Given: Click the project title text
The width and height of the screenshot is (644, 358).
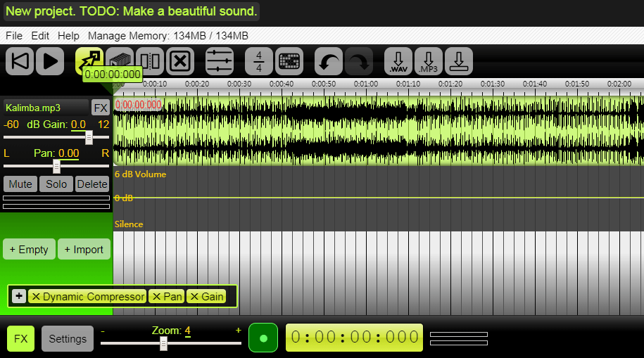Looking at the screenshot, I should [132, 11].
